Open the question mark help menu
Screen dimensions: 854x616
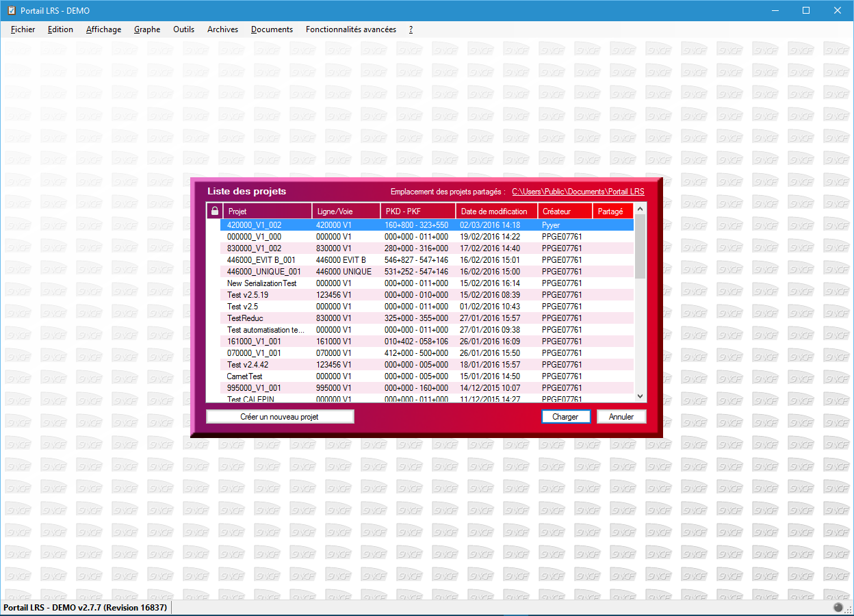click(411, 29)
